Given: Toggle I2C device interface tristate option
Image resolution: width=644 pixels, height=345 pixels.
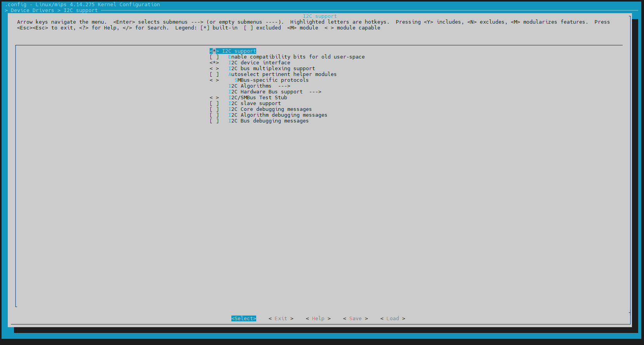Looking at the screenshot, I should [259, 63].
